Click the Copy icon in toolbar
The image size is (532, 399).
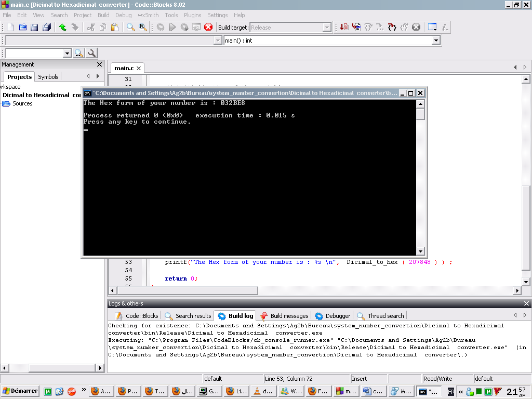(103, 27)
